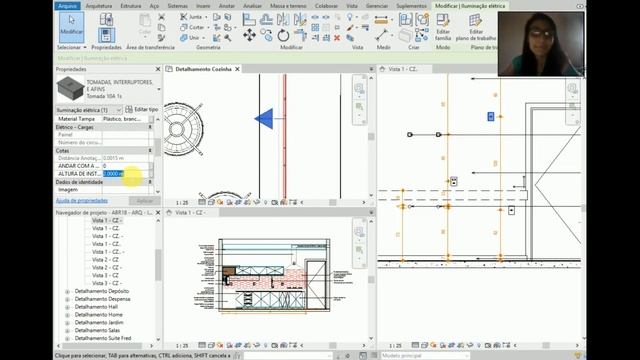Screen dimensions: 640x360
Task: Select the Rotate tool
Action: point(283,36)
